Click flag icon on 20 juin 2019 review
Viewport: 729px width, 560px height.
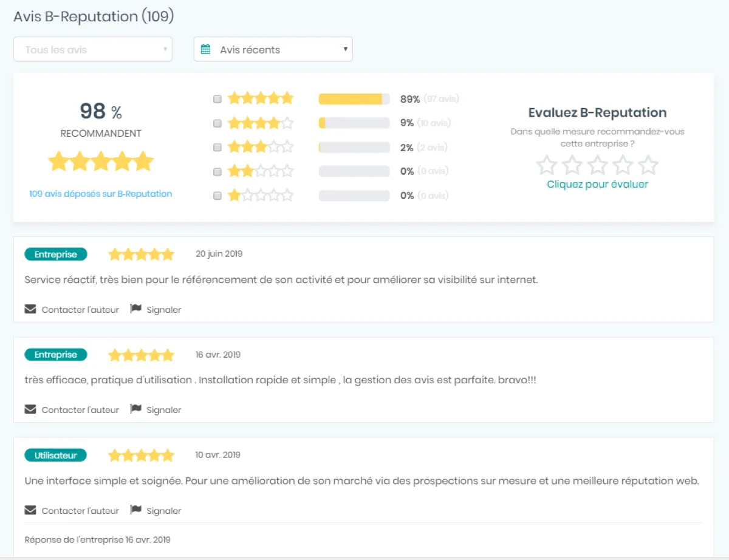pos(136,309)
